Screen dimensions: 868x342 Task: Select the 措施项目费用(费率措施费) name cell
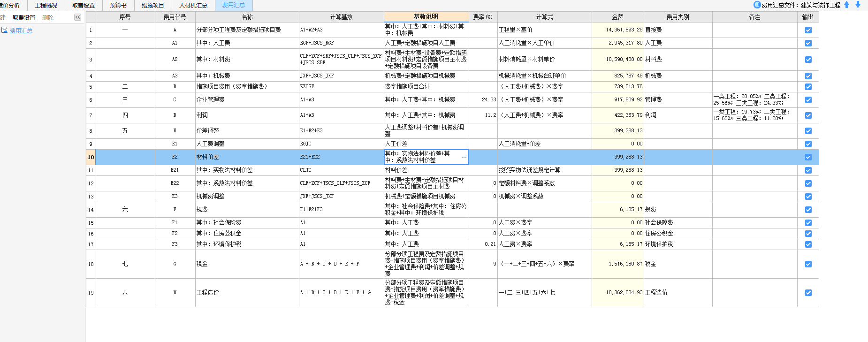[x=247, y=87]
